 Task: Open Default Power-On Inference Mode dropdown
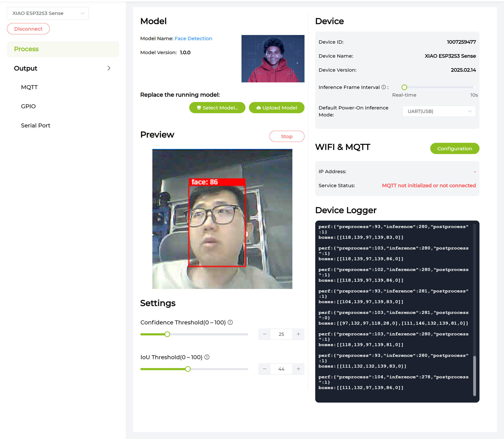tap(439, 111)
